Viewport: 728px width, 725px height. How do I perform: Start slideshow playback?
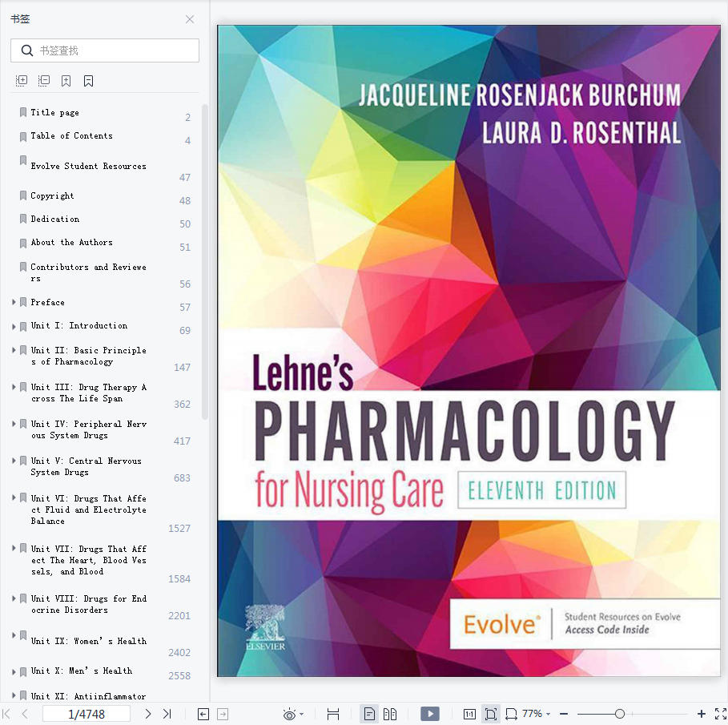click(430, 714)
